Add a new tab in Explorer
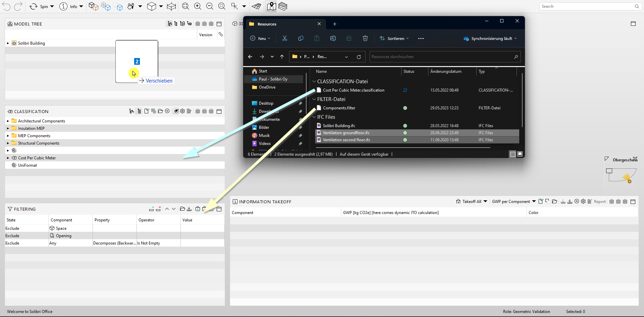Image resolution: width=644 pixels, height=317 pixels. (334, 24)
